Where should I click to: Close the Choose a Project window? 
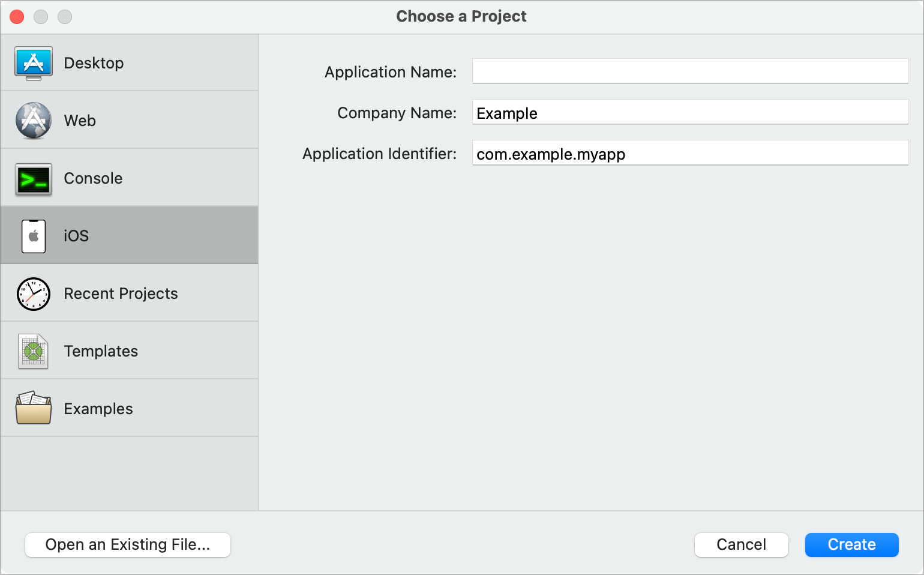coord(17,17)
